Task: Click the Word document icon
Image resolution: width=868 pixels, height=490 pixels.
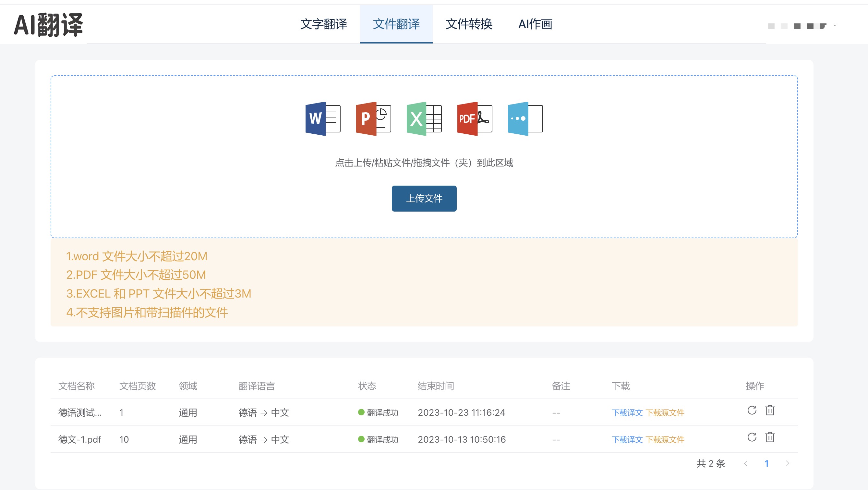Action: click(323, 119)
